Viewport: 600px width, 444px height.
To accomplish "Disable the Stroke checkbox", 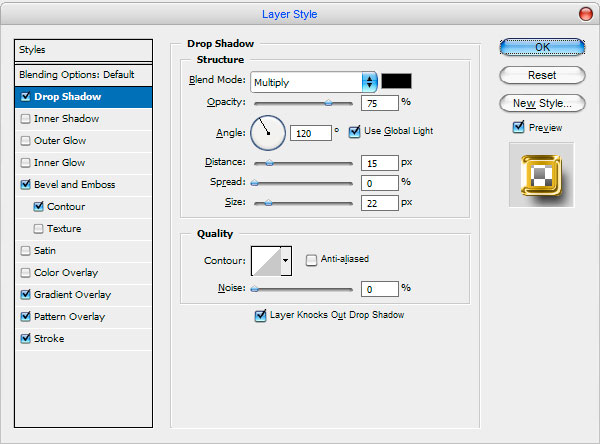I will click(26, 338).
